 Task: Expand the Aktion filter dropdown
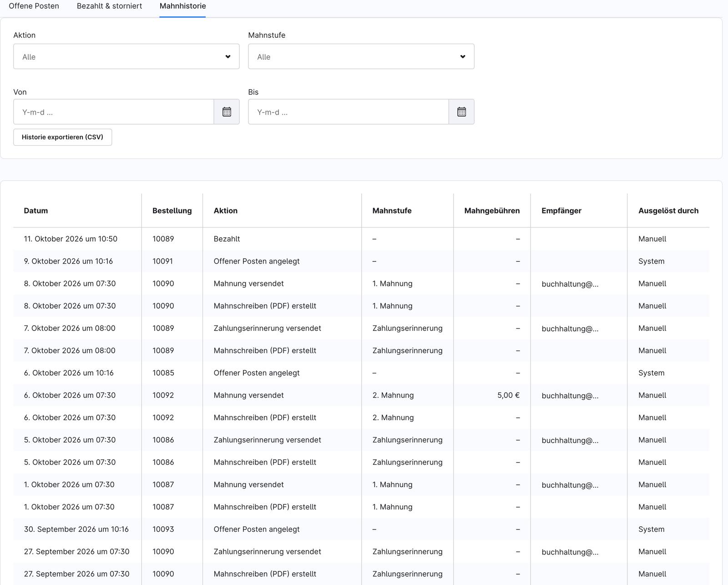(x=126, y=56)
